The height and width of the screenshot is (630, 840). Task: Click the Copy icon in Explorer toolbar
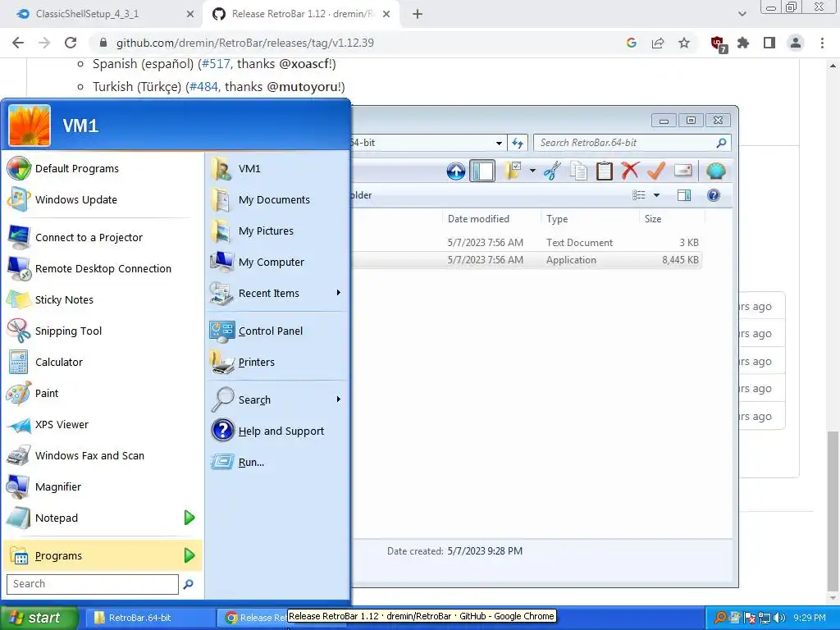(x=578, y=171)
